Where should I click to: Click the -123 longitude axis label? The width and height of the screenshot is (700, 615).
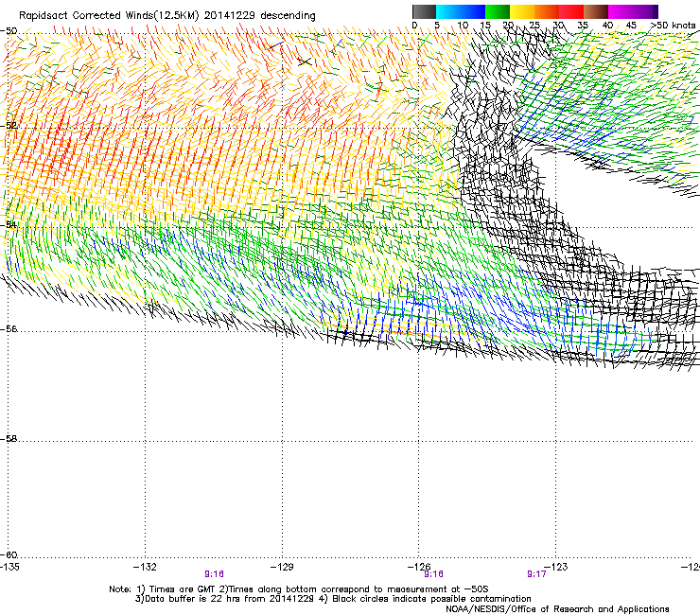(x=556, y=567)
